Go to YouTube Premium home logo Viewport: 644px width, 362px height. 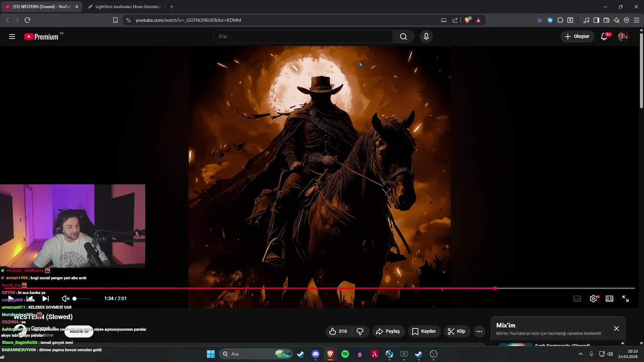pyautogui.click(x=41, y=37)
